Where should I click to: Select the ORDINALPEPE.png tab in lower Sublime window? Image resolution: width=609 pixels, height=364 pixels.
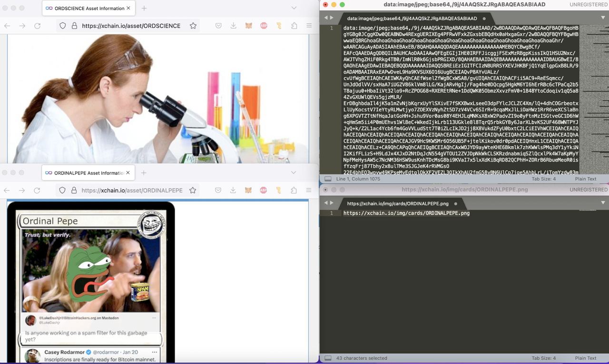point(402,203)
